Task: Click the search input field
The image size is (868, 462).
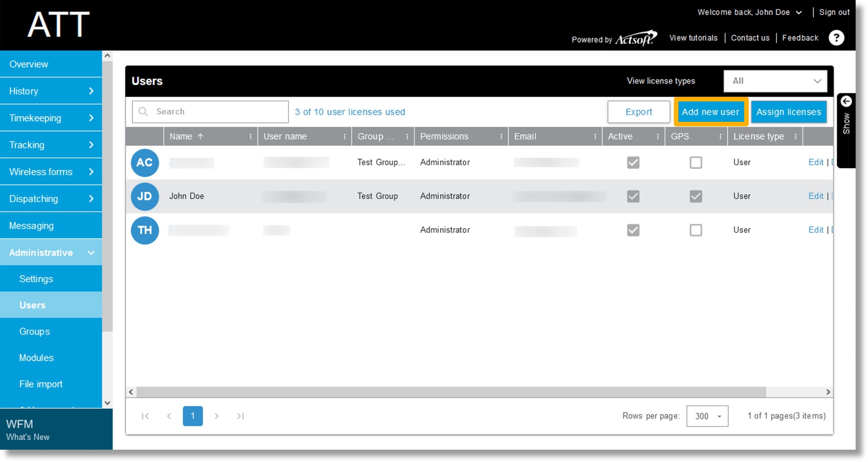Action: (x=210, y=112)
